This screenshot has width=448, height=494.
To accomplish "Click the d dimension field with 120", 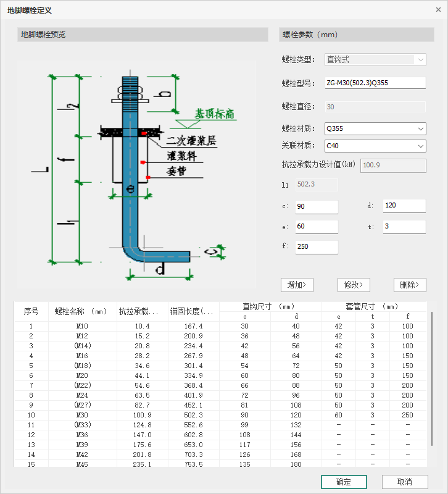I will coord(404,206).
